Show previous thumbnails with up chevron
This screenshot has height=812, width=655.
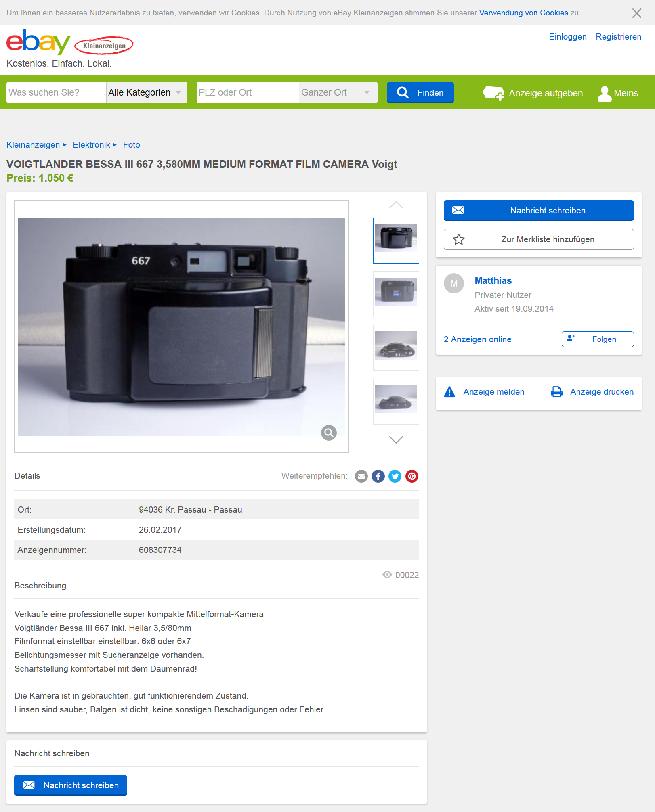[x=396, y=205]
